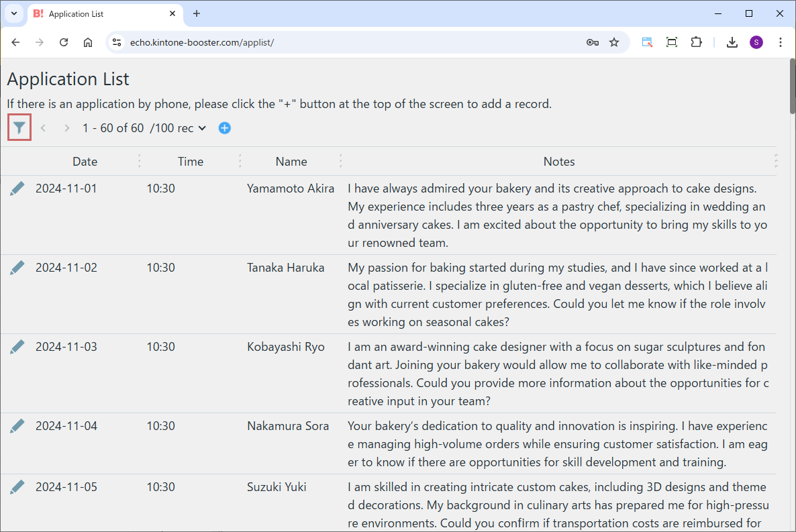Open the password manager key icon
This screenshot has height=532, width=796.
[x=592, y=42]
